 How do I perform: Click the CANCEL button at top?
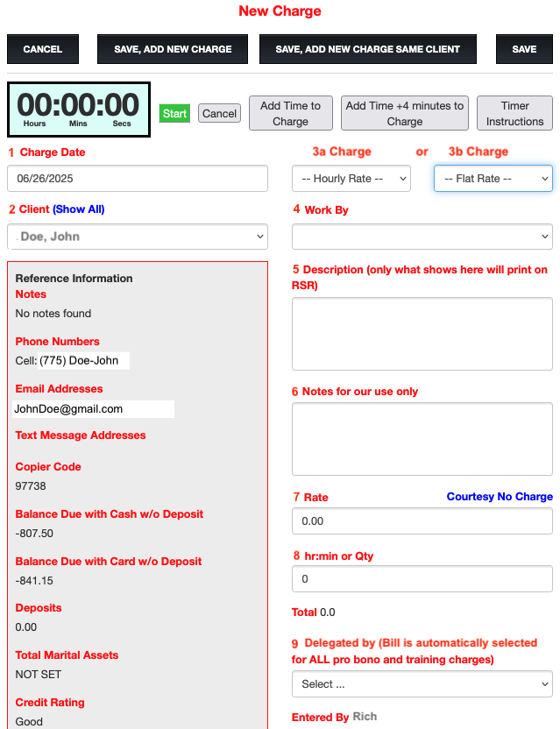[43, 49]
